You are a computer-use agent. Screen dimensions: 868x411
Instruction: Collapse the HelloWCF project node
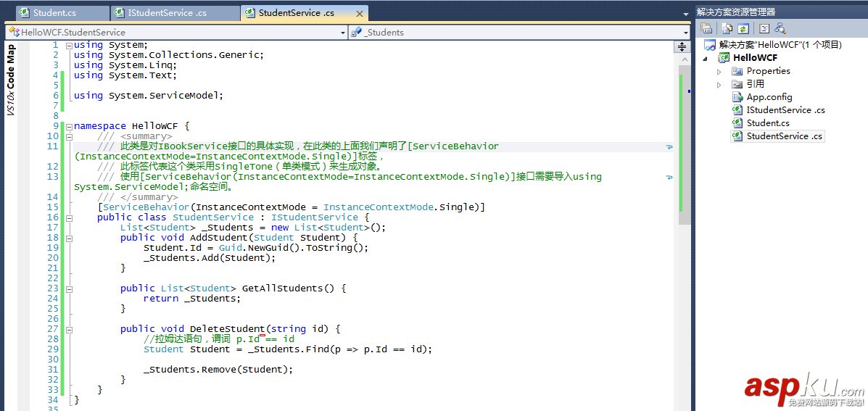[706, 57]
